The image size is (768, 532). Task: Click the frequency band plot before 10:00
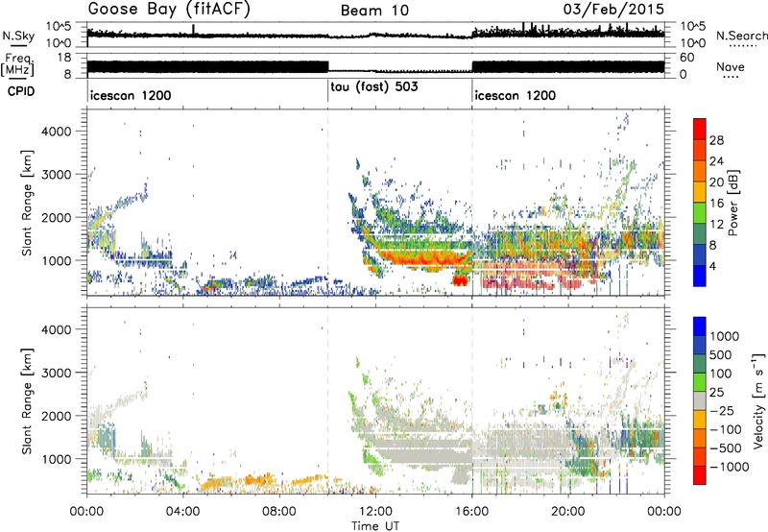tap(207, 67)
